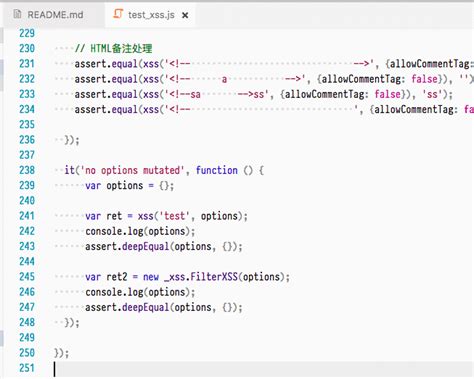This screenshot has width=474, height=379.
Task: Click assert.deepEqual on line 243
Action: 127,247
